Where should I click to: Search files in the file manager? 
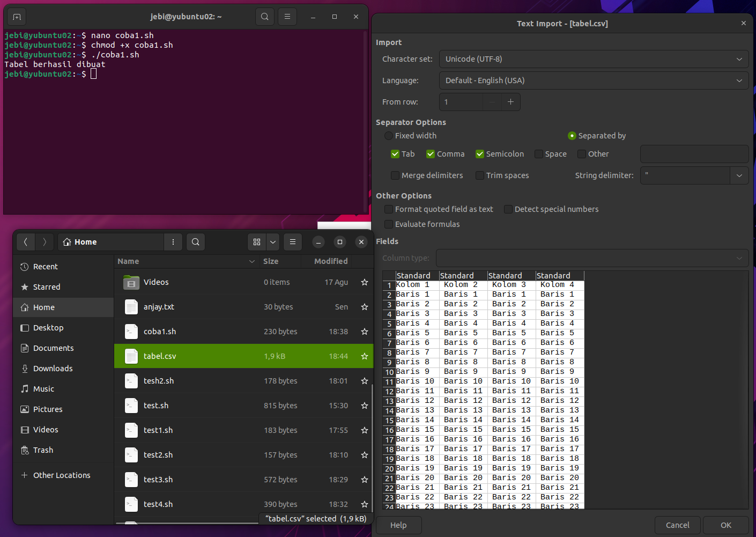pyautogui.click(x=196, y=242)
